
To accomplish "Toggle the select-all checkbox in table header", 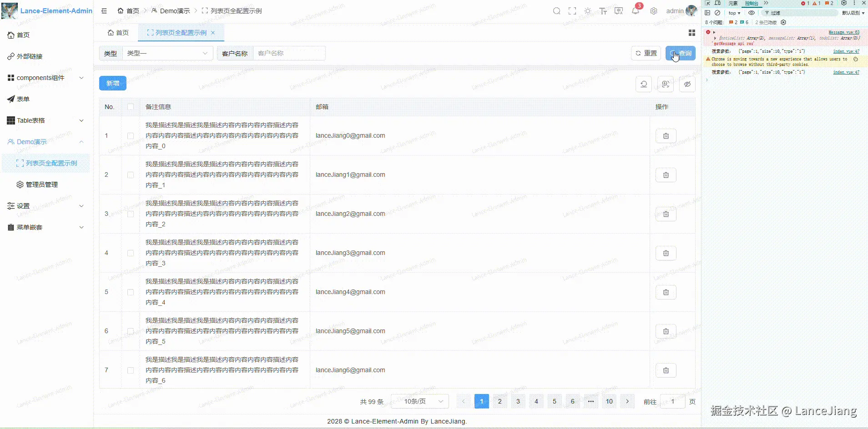I will point(130,106).
